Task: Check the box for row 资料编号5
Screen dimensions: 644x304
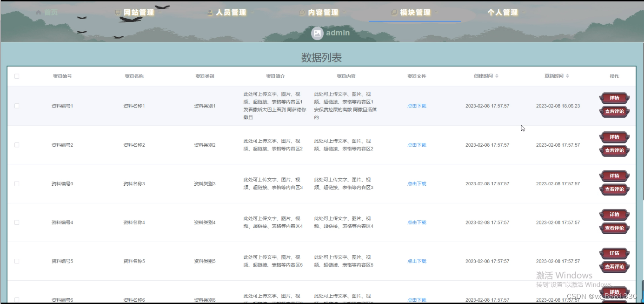Action: (x=17, y=261)
